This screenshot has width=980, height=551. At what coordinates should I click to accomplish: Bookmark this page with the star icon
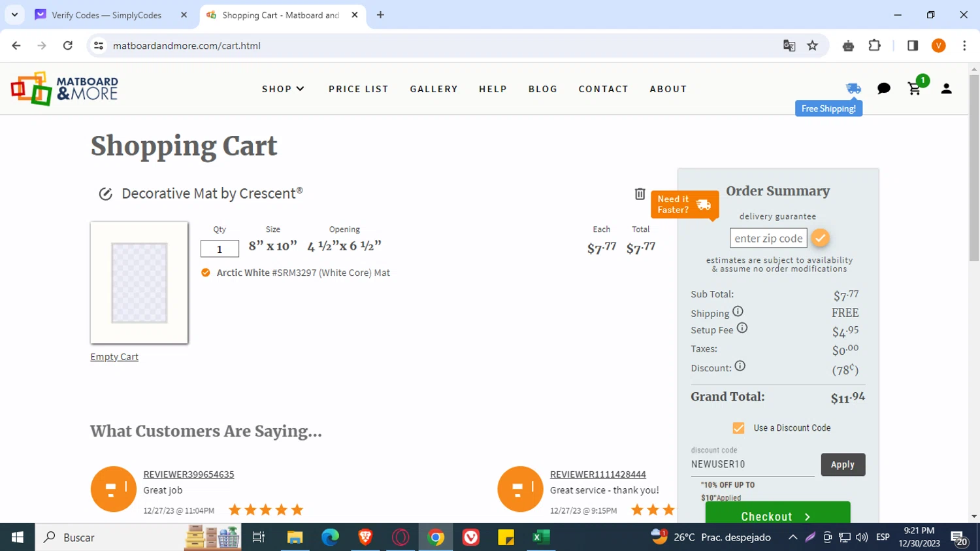812,45
